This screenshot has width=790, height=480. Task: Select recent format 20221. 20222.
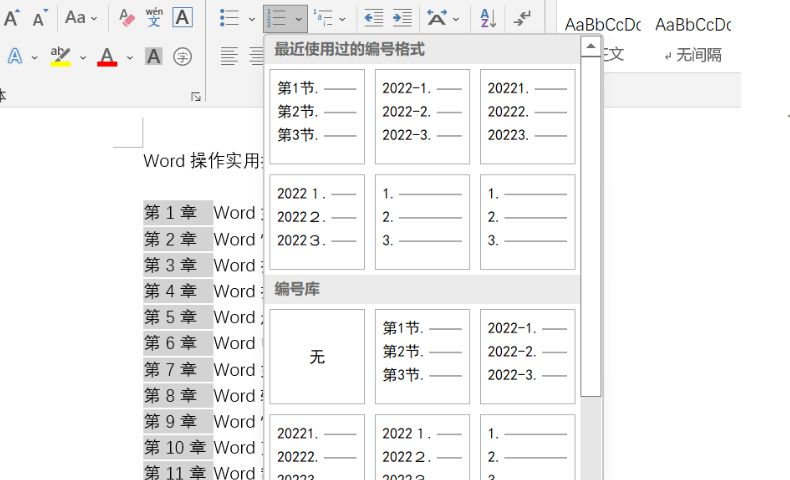(528, 117)
